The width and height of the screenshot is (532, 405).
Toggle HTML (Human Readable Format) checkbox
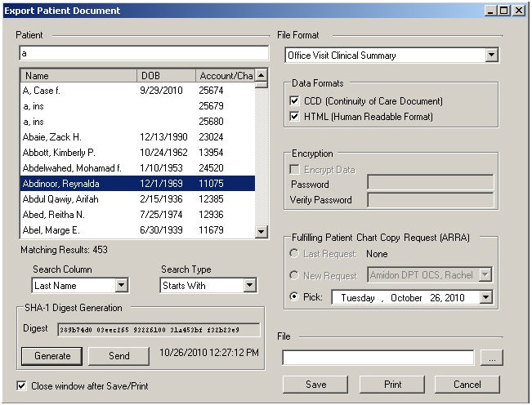click(294, 116)
